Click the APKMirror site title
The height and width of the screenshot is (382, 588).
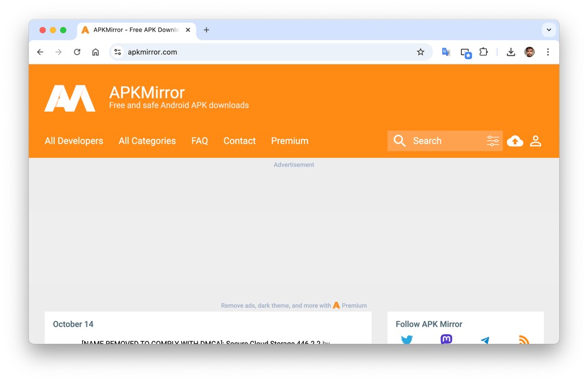147,92
